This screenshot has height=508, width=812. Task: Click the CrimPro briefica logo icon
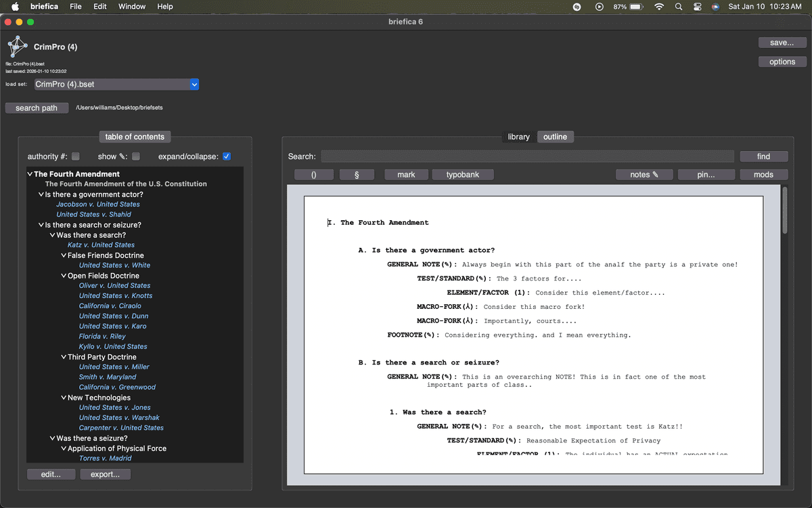[x=17, y=47]
